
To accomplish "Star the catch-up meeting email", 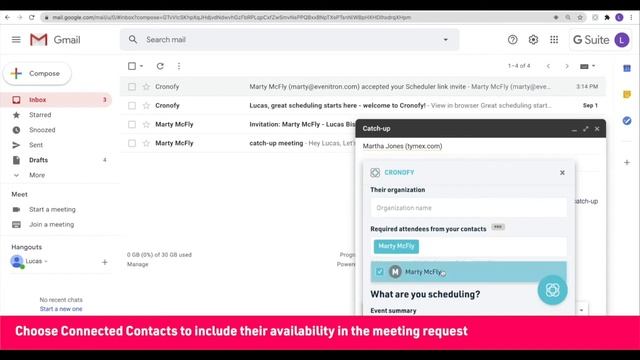I will pyautogui.click(x=146, y=143).
